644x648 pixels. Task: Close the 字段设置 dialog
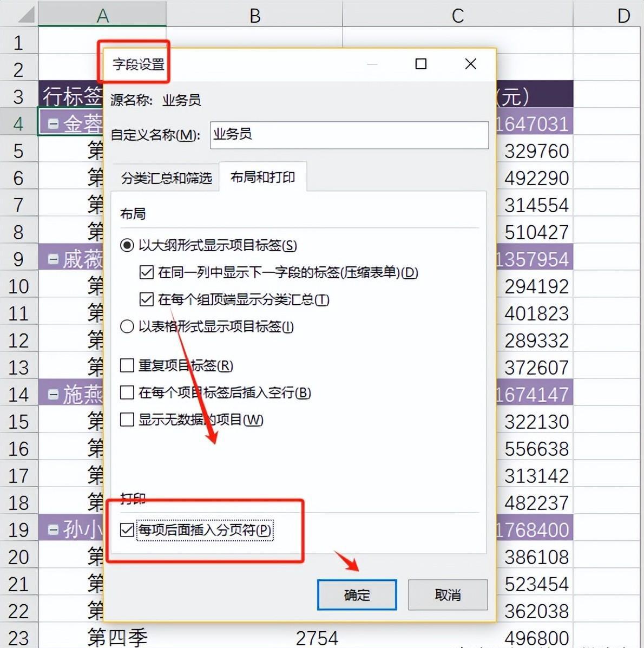point(470,64)
